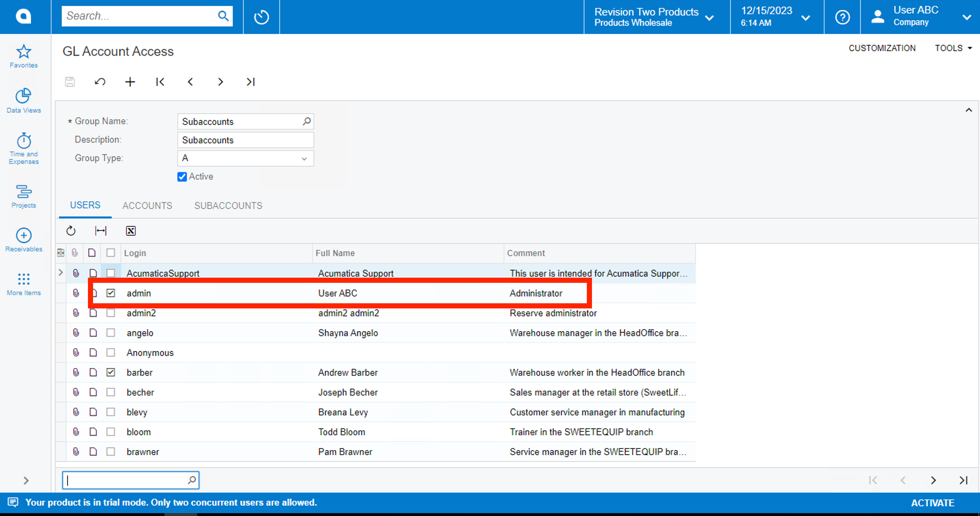This screenshot has width=980, height=516.
Task: Open Time and Expenses workspace
Action: [x=24, y=149]
